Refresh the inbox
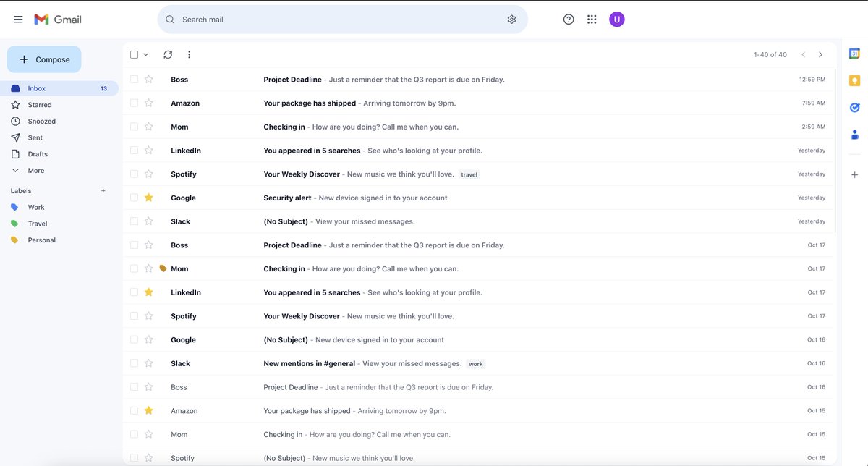 coord(168,54)
